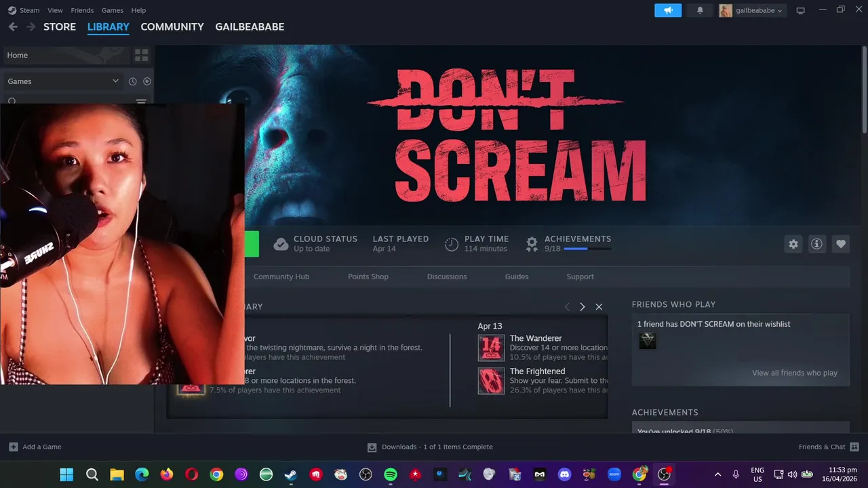Click the webcam overlay video
The height and width of the screenshot is (488, 868).
[x=122, y=244]
